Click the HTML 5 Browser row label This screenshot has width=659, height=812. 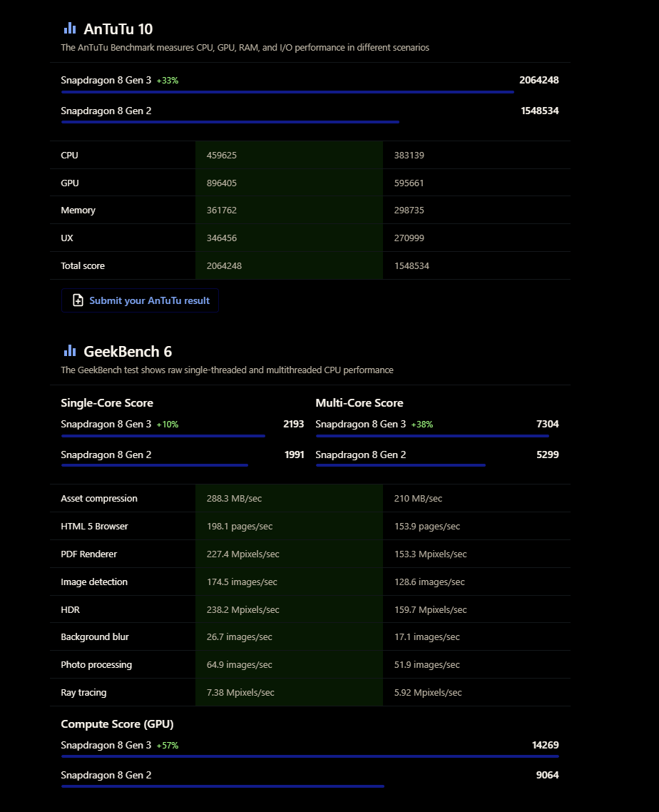94,526
